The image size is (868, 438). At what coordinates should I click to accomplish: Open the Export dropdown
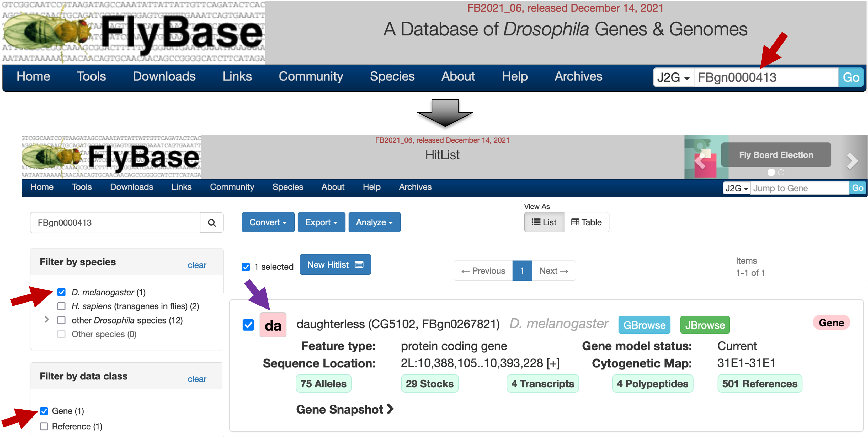point(321,222)
